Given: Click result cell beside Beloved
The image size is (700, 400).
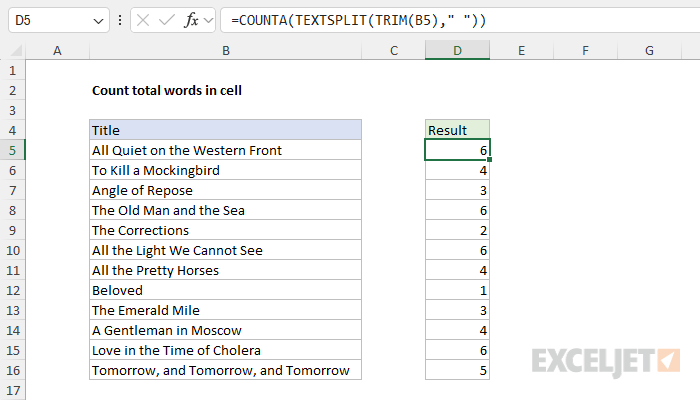Looking at the screenshot, I should click(x=457, y=290).
